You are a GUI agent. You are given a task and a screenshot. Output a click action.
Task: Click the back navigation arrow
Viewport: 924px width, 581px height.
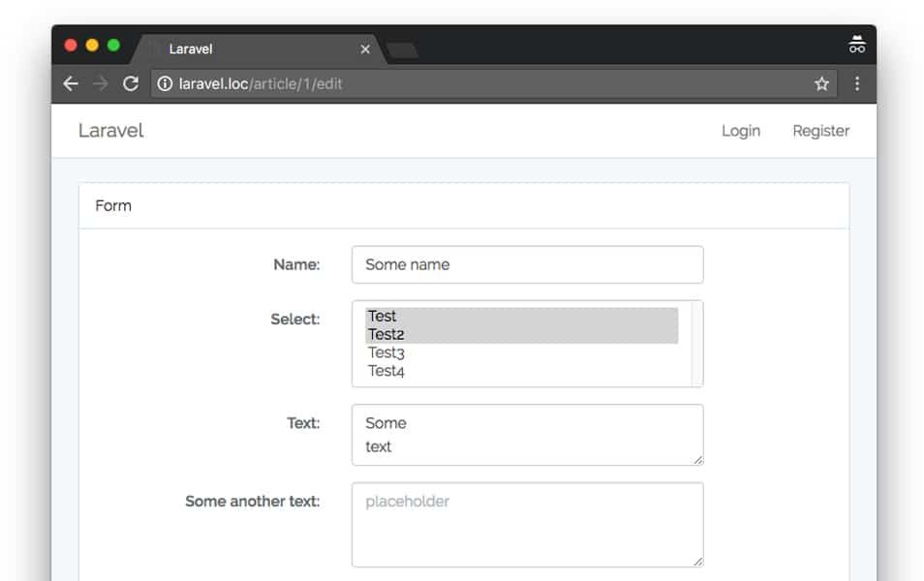pos(71,83)
